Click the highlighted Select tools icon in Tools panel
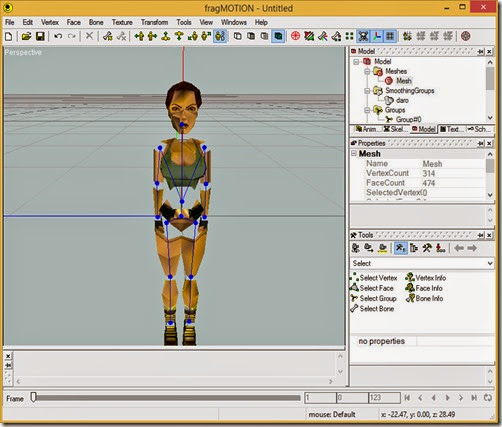Screen dimensions: 502x427 pos(400,248)
